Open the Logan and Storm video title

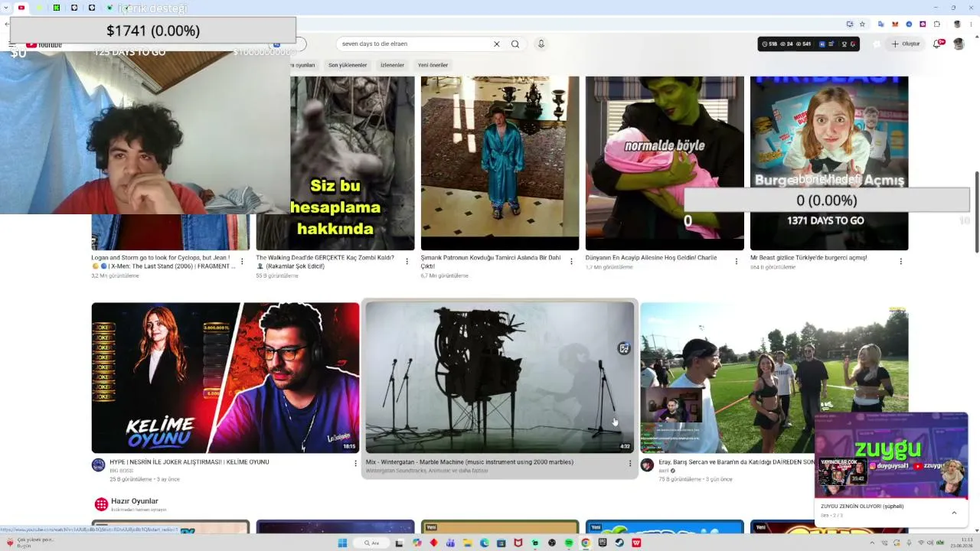click(x=163, y=262)
